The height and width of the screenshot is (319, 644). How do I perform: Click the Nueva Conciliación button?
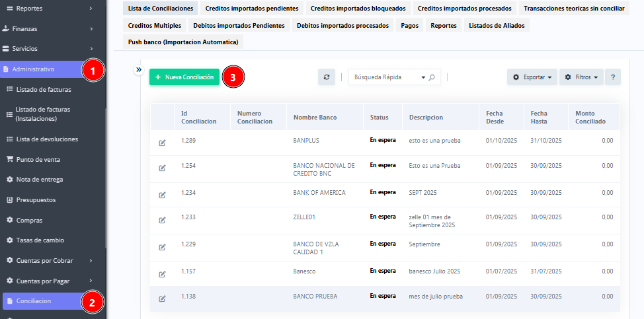(x=184, y=77)
